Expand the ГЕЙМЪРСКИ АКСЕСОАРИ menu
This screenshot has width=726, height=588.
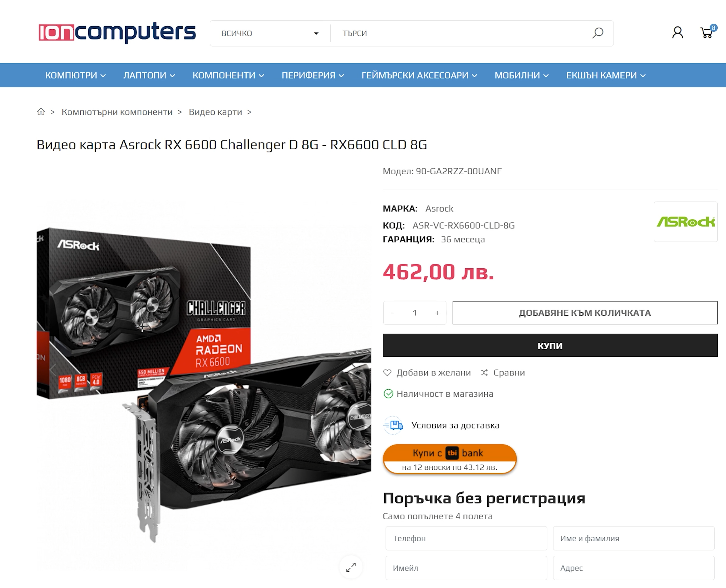click(419, 75)
